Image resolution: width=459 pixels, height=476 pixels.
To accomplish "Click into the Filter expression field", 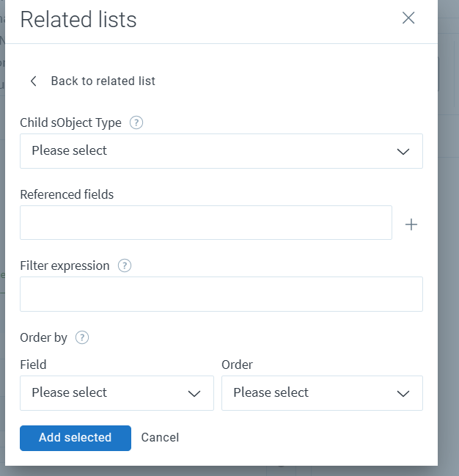I will click(221, 294).
